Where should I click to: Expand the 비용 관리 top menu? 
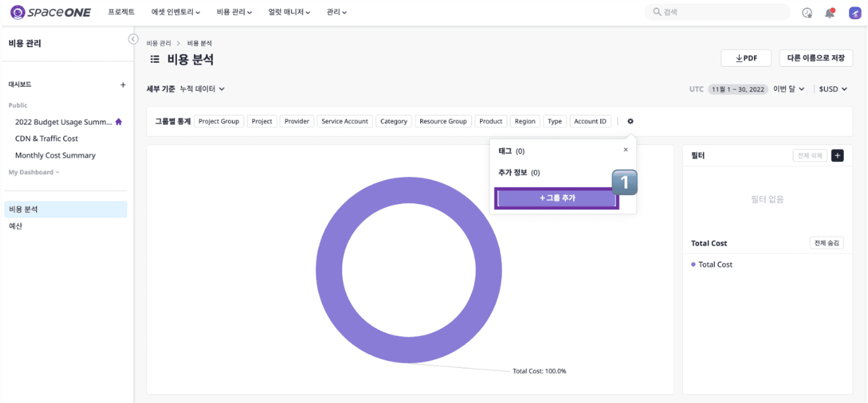234,12
